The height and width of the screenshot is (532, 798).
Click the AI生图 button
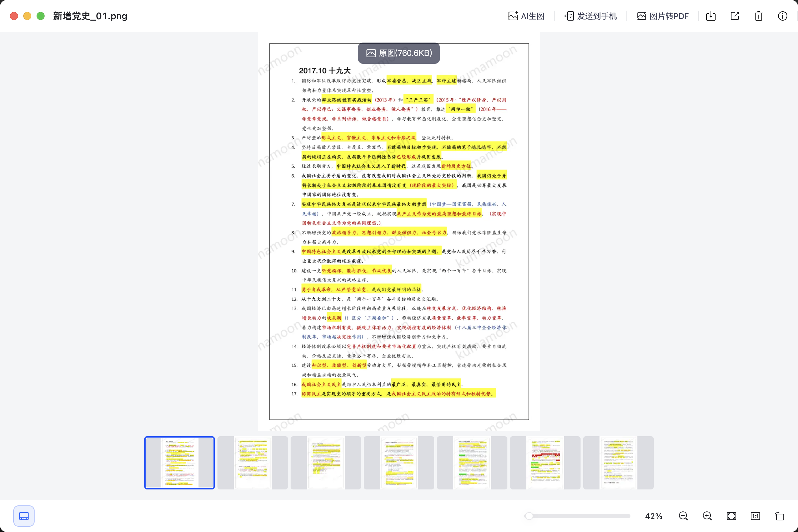click(x=526, y=16)
